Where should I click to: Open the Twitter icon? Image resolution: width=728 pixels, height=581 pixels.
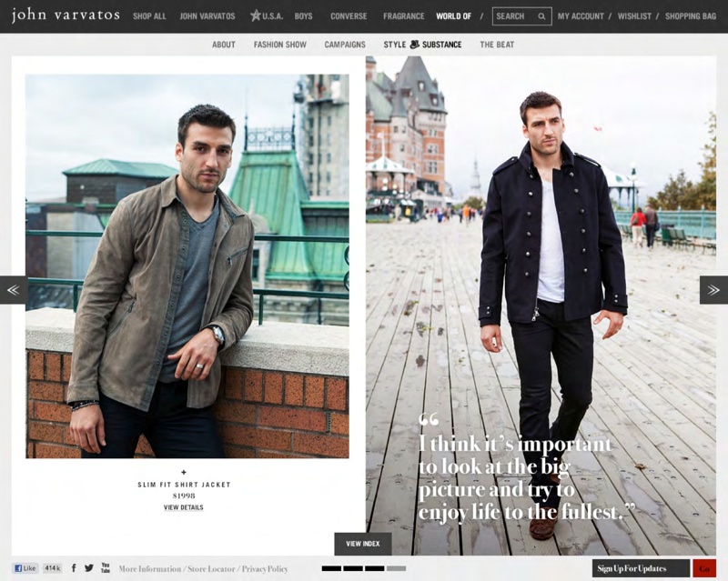(x=89, y=568)
